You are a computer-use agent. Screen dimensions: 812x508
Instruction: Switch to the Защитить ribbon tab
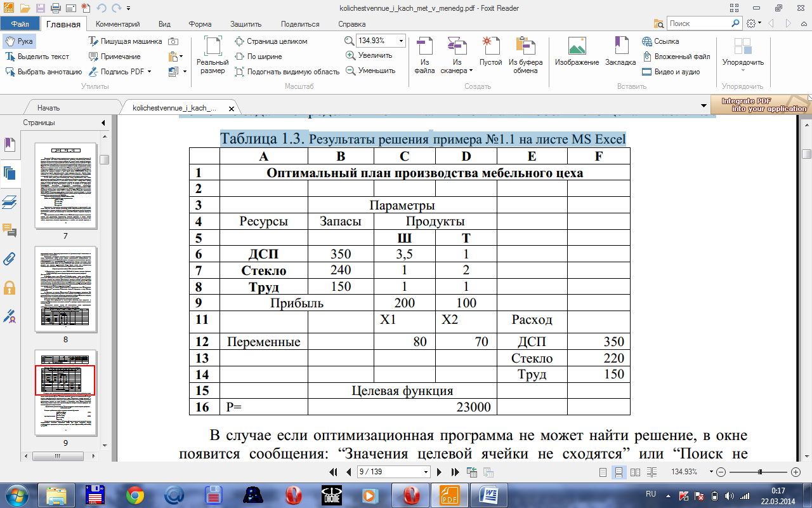(x=246, y=24)
